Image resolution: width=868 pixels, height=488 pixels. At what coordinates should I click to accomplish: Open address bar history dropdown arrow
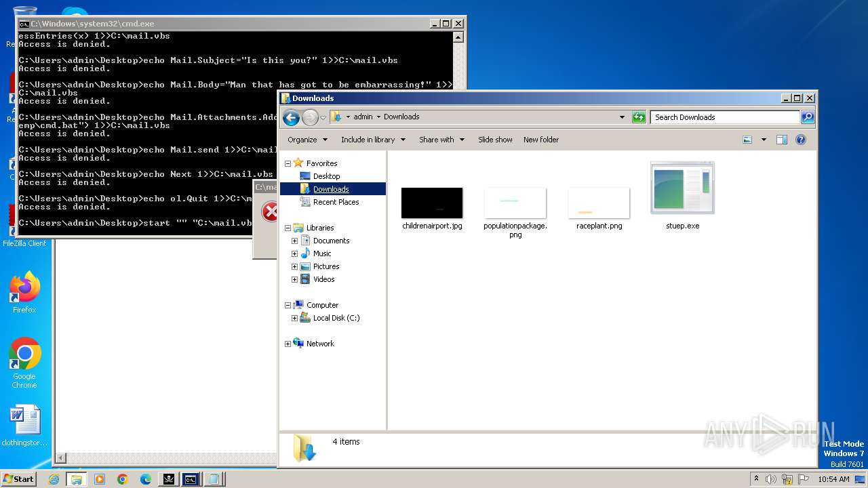(622, 117)
